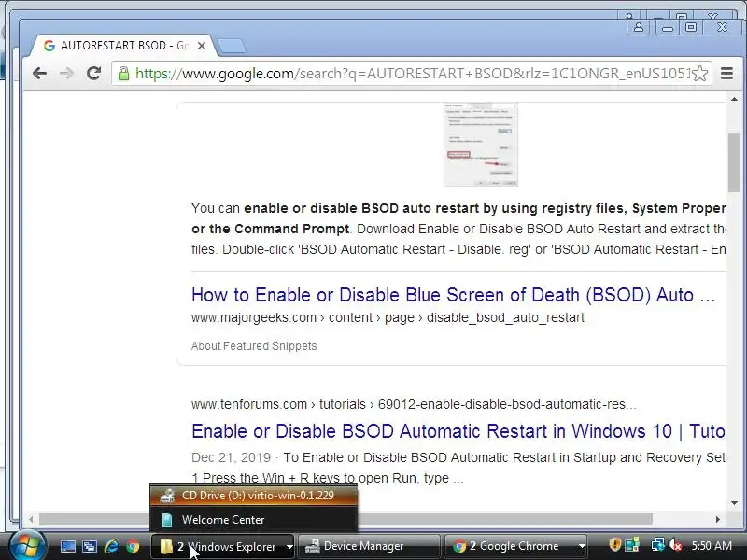
Task: Open the security shield tray icon
Action: pyautogui.click(x=614, y=544)
